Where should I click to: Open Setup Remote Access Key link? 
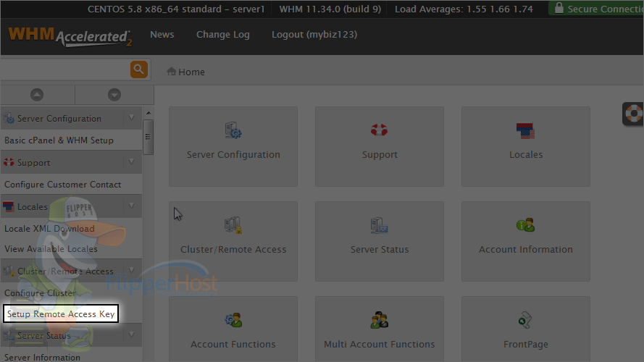(61, 314)
